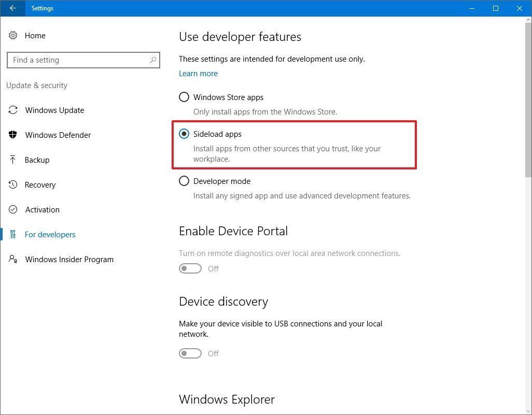The width and height of the screenshot is (532, 415).
Task: Open the Windows Insider Program page
Action: click(x=69, y=259)
